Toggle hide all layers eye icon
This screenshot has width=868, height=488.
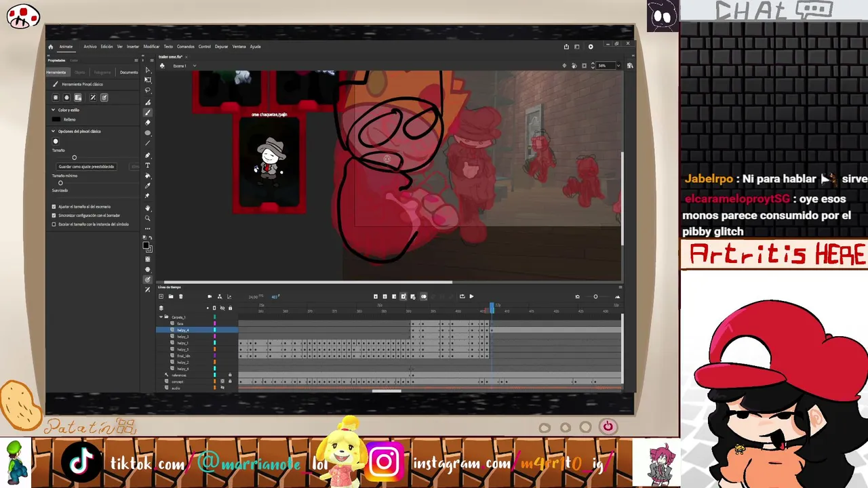222,308
